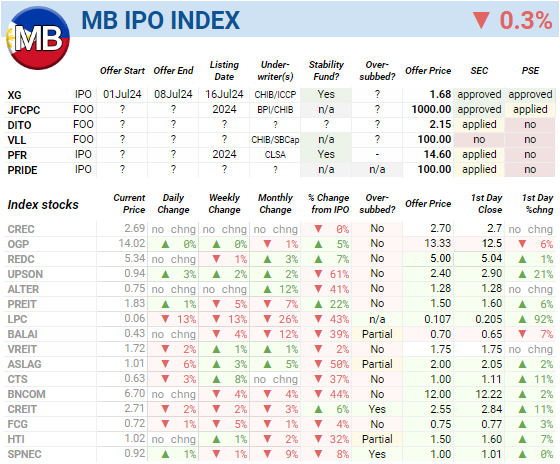This screenshot has height=464, width=560.
Task: Click the "Monthly Change" column header
Action: point(275,204)
